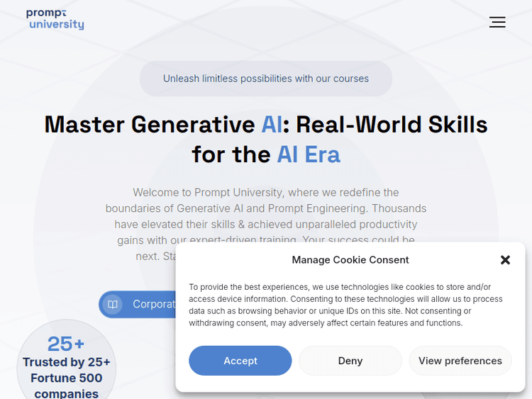Select the large blue '25+' number
532x399 pixels.
tap(66, 344)
